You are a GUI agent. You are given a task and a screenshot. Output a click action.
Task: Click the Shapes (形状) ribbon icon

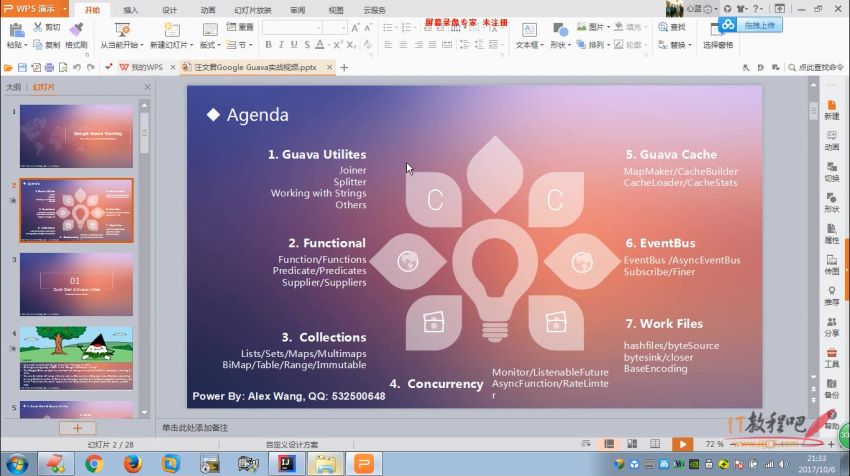coord(560,30)
